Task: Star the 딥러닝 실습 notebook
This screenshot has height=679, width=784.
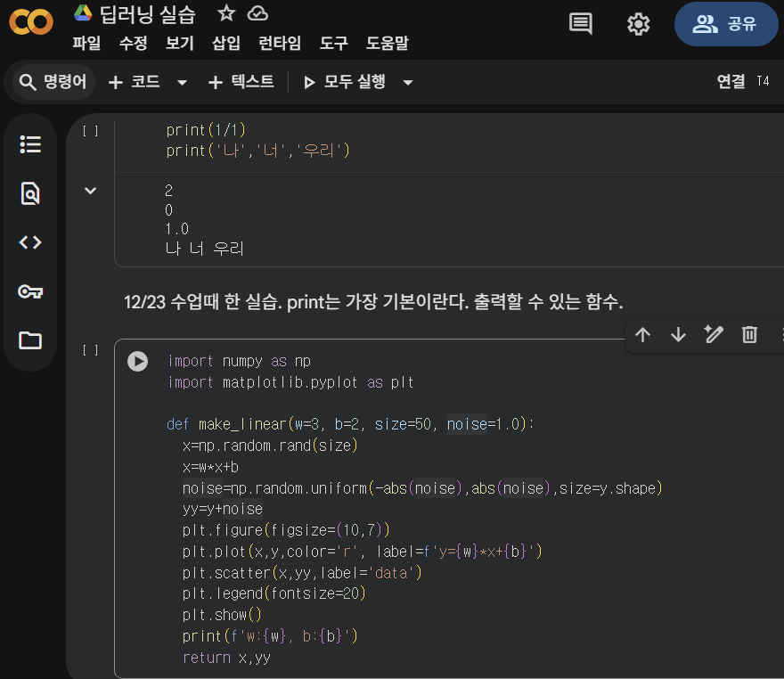Action: (x=226, y=13)
